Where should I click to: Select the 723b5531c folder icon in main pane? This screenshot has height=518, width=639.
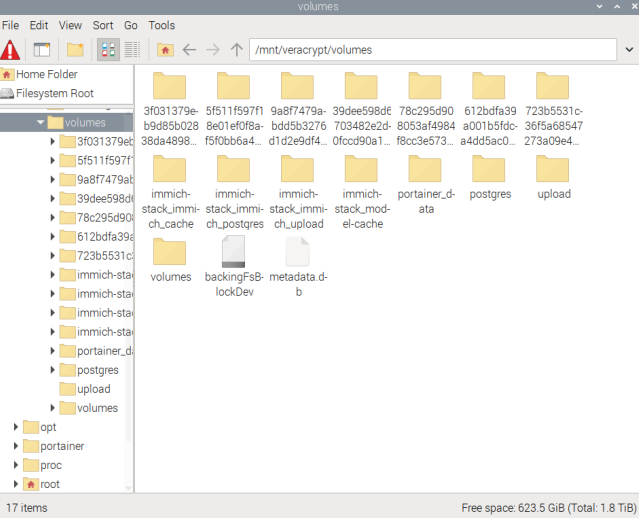click(x=553, y=86)
